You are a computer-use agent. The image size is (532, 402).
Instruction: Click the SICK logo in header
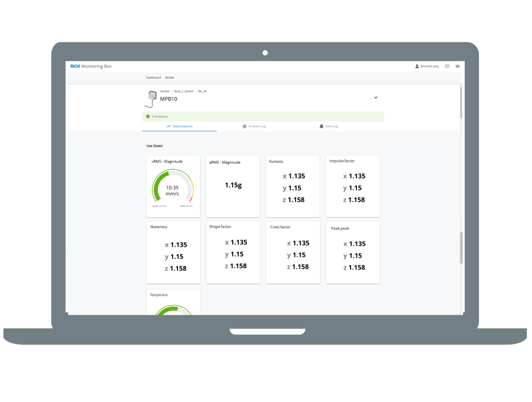[75, 66]
